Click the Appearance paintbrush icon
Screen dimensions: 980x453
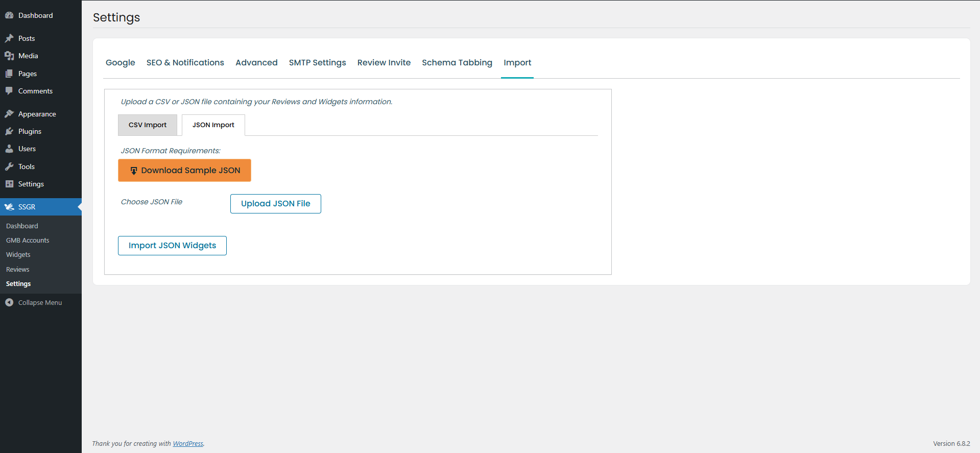coord(9,114)
